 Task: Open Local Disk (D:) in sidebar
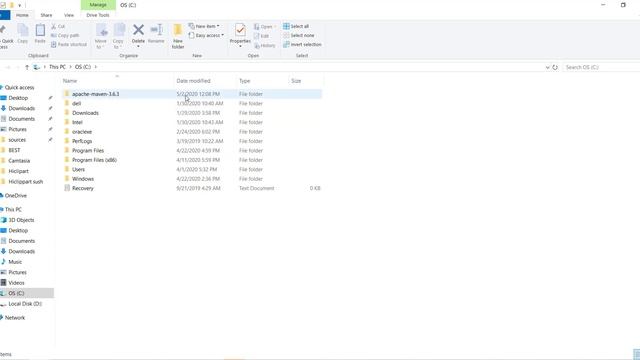(25, 304)
